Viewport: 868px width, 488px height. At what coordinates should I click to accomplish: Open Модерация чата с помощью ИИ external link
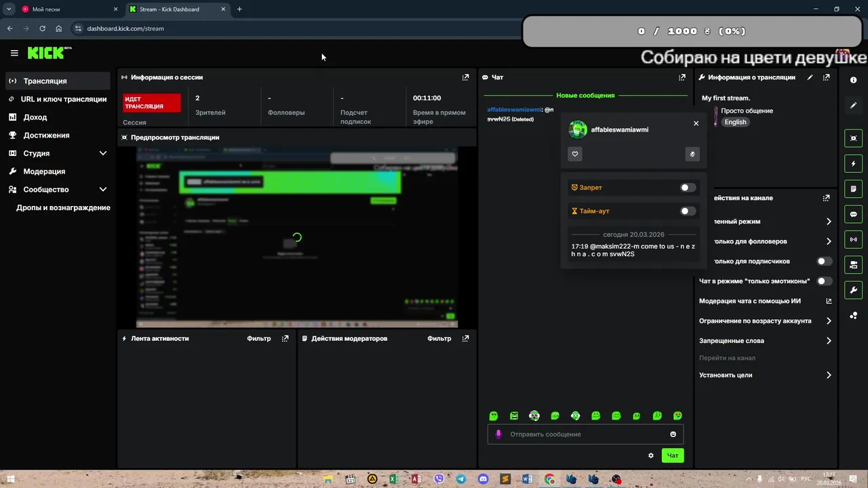(x=829, y=301)
